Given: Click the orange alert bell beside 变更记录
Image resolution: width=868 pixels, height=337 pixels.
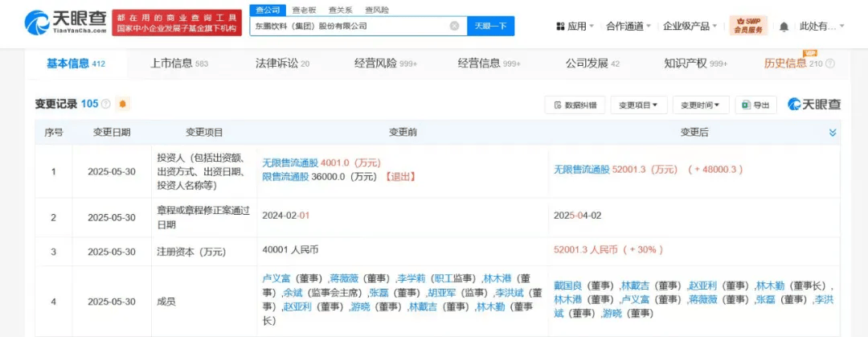Looking at the screenshot, I should (x=122, y=104).
